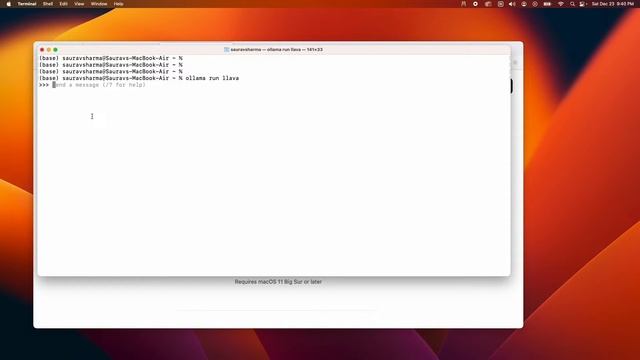Open the Help menu
Screen dimensions: 640x360
[x=118, y=4]
